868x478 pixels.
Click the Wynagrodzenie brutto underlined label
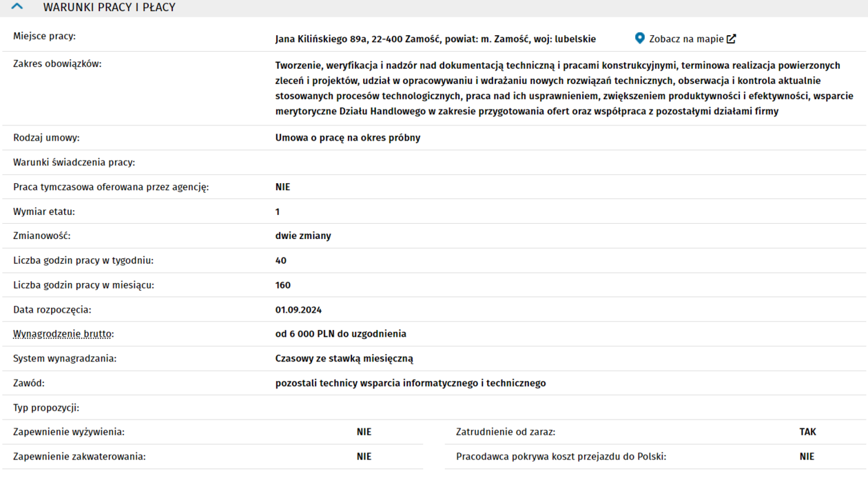63,334
